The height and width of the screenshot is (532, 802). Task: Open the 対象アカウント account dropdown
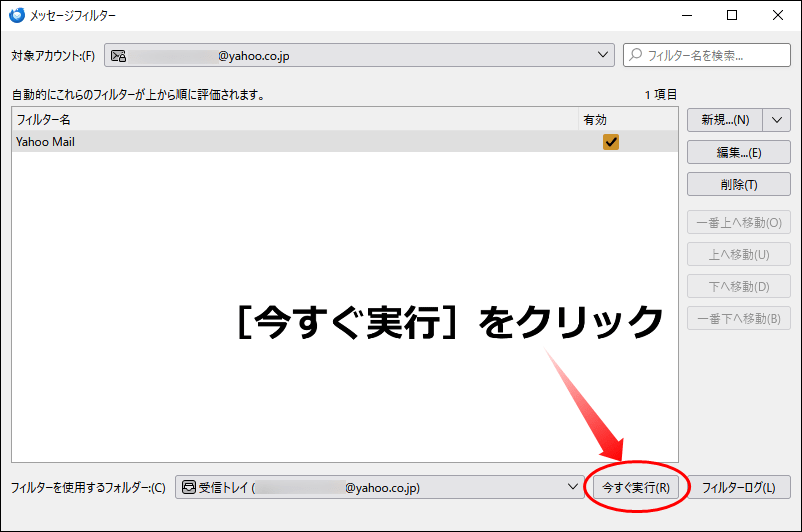[x=360, y=55]
